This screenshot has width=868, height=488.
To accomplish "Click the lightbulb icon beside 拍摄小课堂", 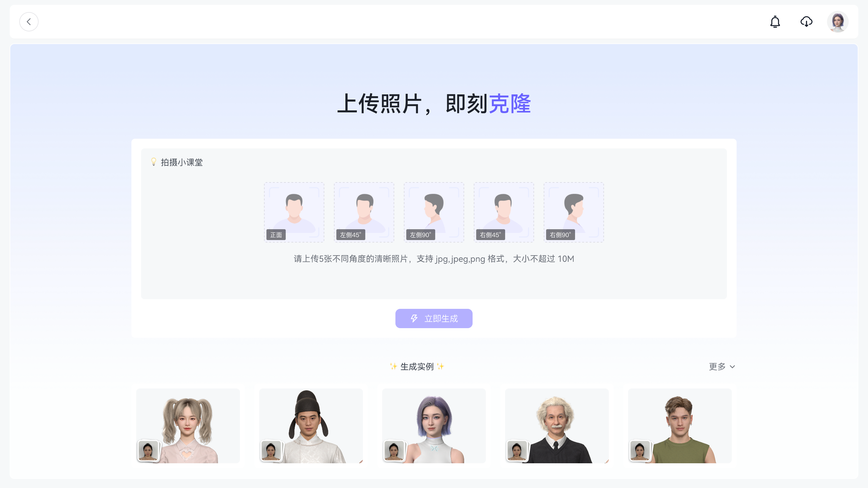I will 154,162.
